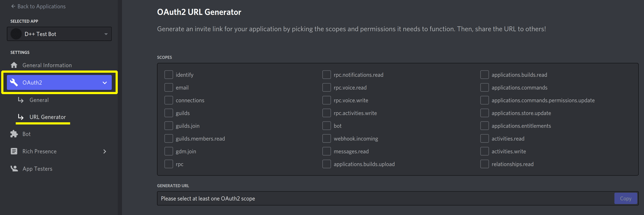Image resolution: width=644 pixels, height=215 pixels.
Task: Click the arrow icon next to URL Generator
Action: click(21, 117)
